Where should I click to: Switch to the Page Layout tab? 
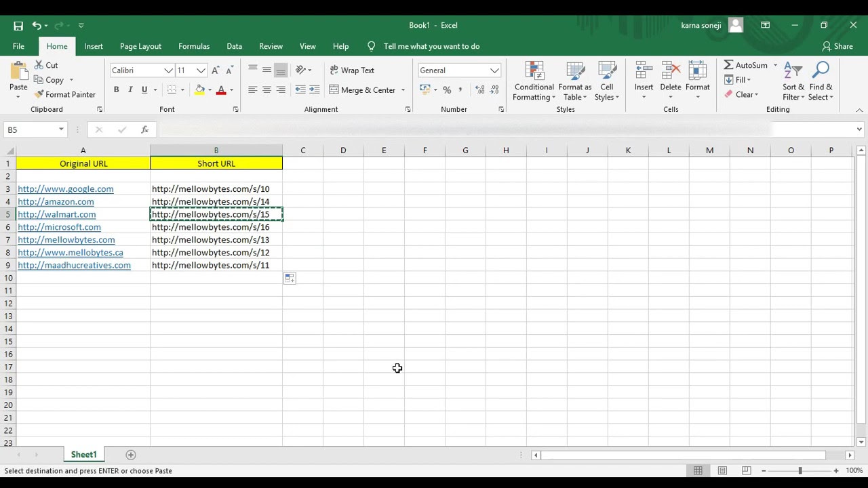click(x=140, y=46)
